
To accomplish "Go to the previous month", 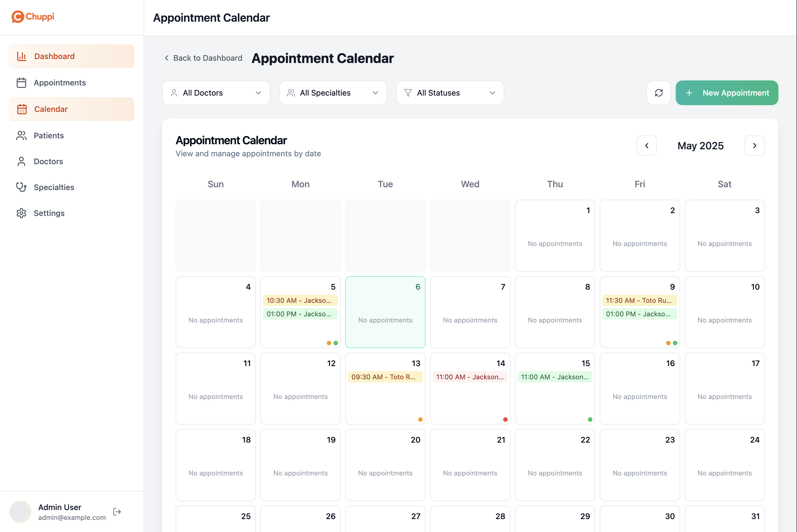I will pos(646,146).
